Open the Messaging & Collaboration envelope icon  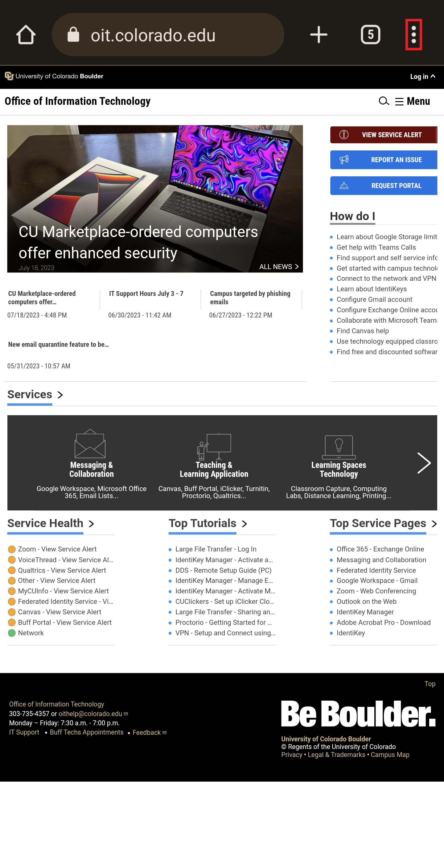click(90, 444)
